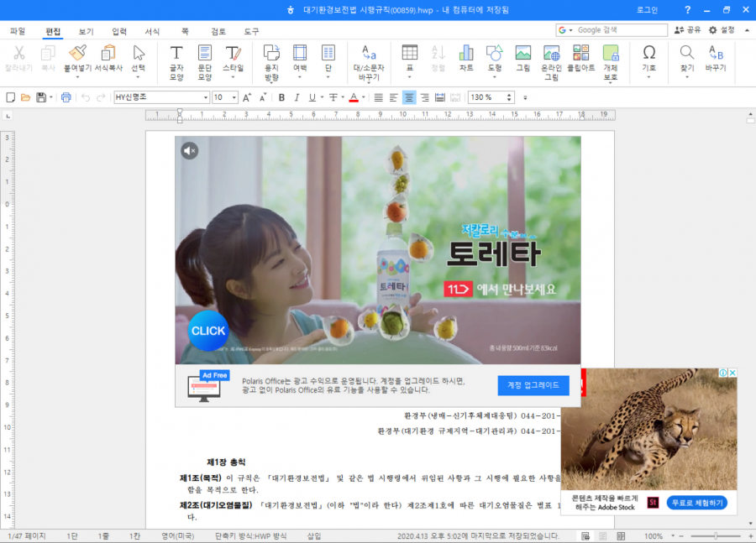Insert a Symbol (기호) omega icon
756x543 pixels.
click(x=649, y=53)
